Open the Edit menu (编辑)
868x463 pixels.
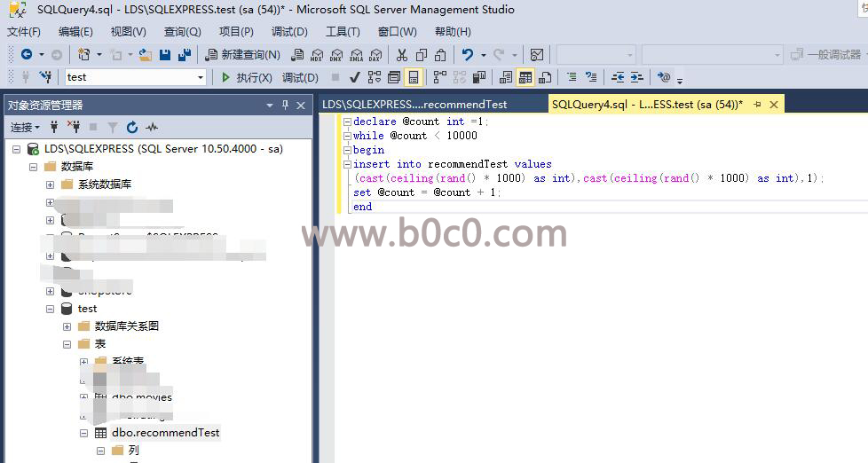pos(75,32)
